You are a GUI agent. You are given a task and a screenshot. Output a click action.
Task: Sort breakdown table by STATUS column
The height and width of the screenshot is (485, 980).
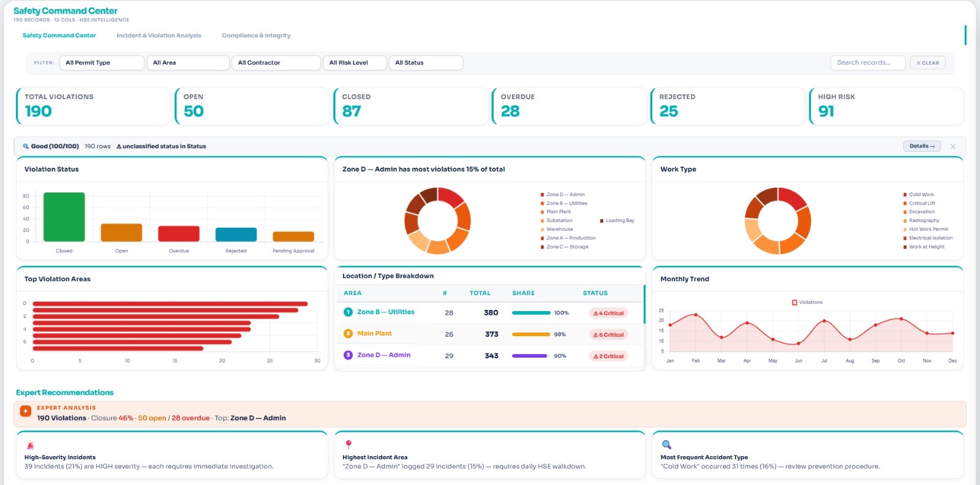595,293
